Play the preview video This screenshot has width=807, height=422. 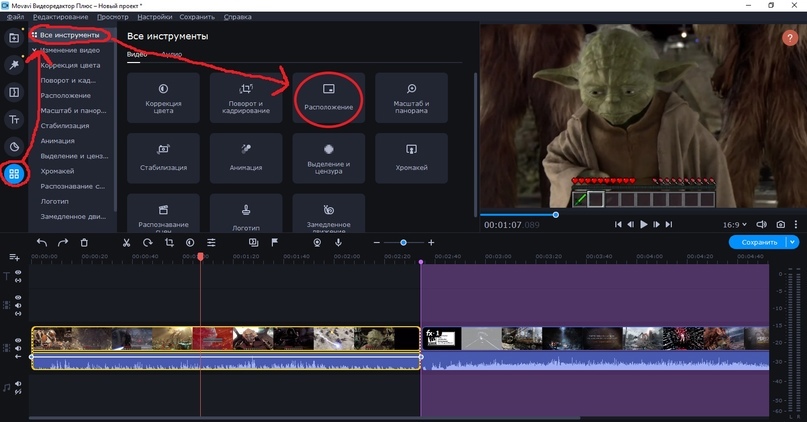click(643, 224)
